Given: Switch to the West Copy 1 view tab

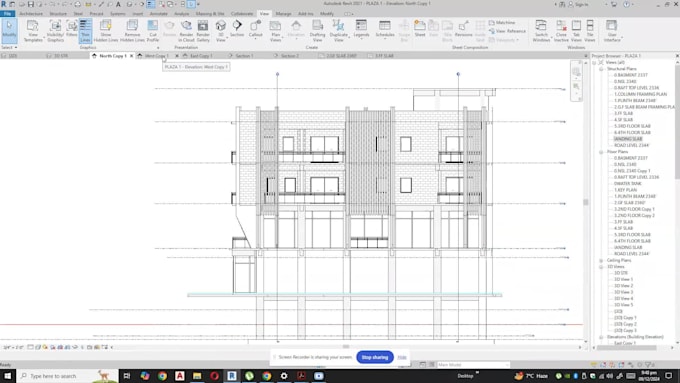Looking at the screenshot, I should click(156, 56).
